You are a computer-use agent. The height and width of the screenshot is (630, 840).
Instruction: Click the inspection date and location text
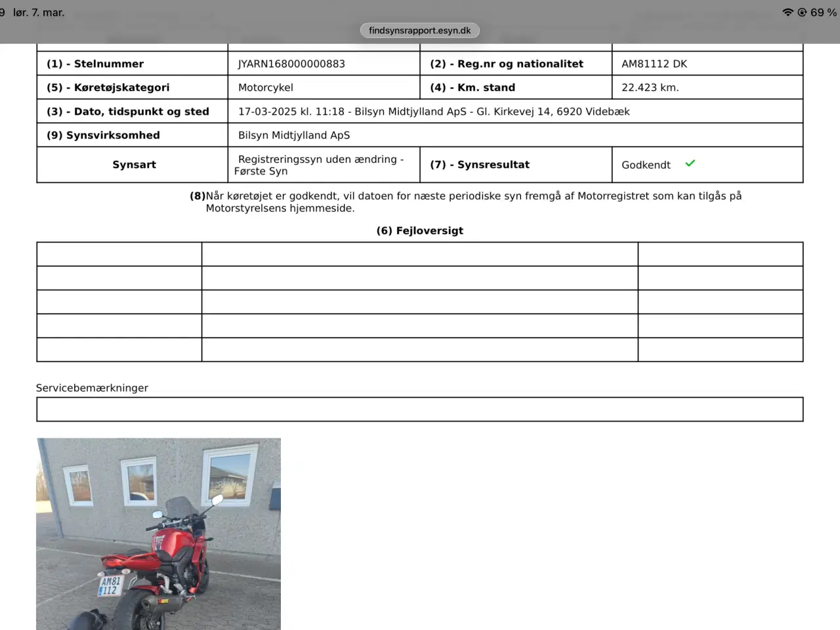434,112
